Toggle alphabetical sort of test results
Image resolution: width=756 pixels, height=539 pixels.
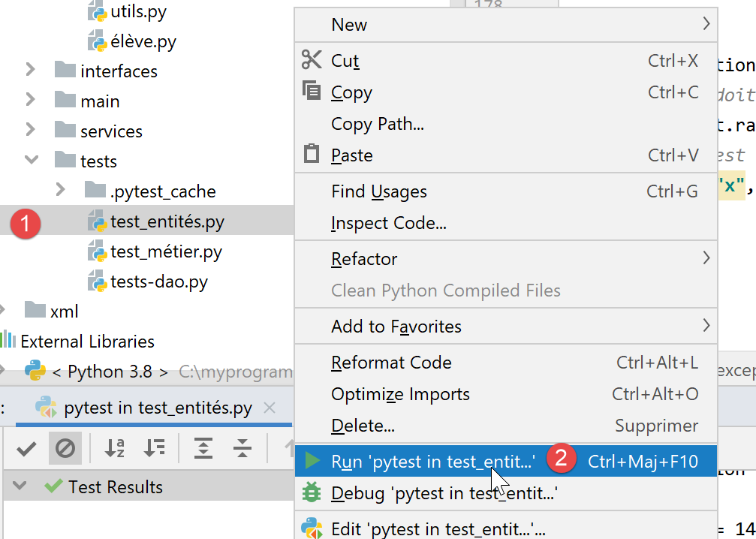[x=115, y=449]
